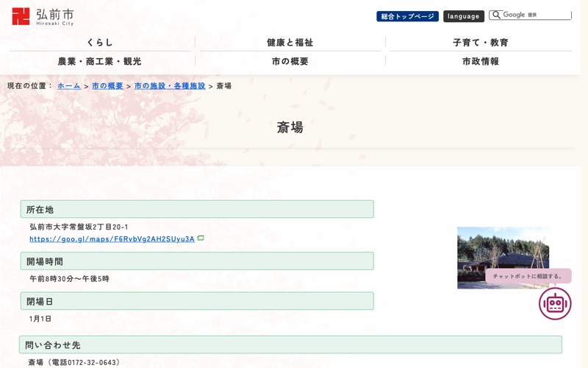
Task: Open the 農業・商工業・観光 menu
Action: [100, 61]
